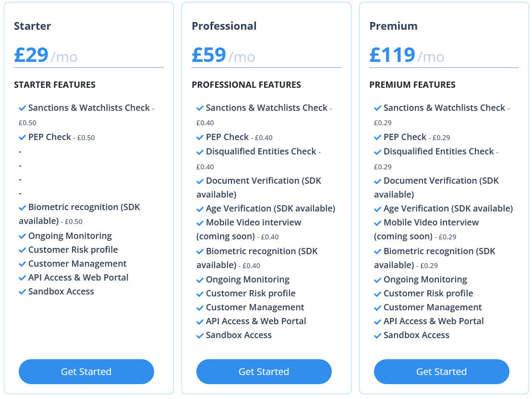Click checkmark beside Starter PEP Check
Viewport: 532px width, 399px height.
(x=23, y=137)
